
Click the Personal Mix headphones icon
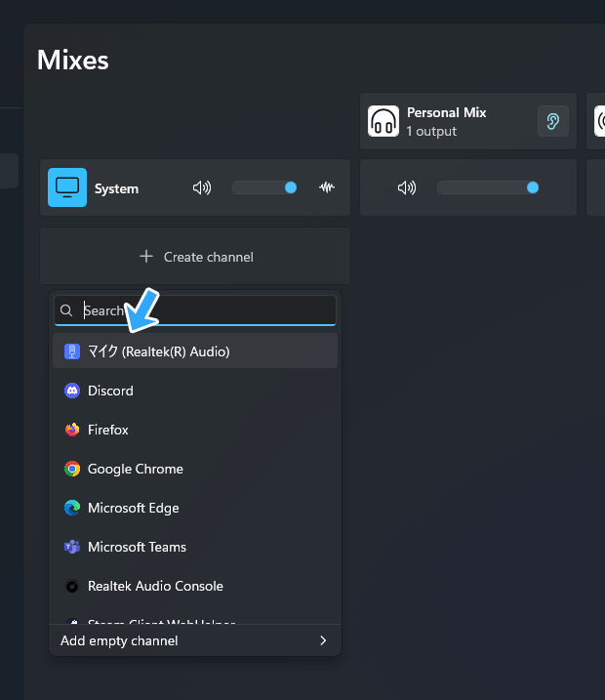[x=383, y=121]
